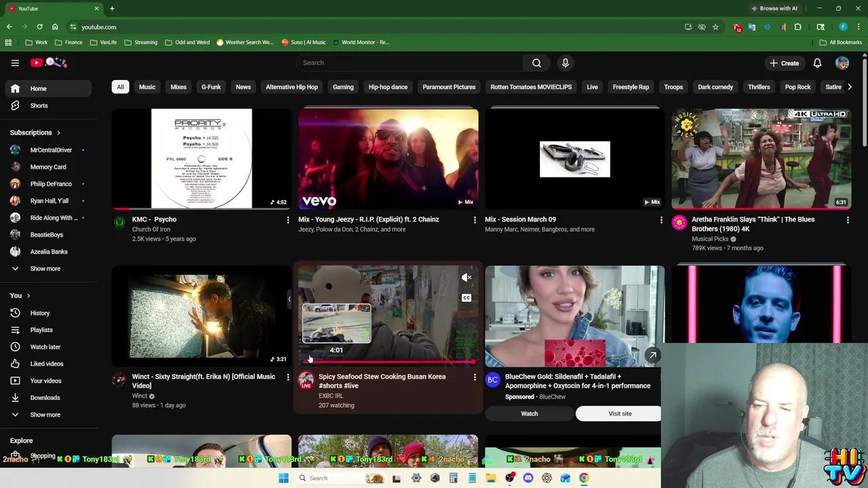This screenshot has width=868, height=488.
Task: Open the Church Of Iron channel link
Action: tap(151, 229)
